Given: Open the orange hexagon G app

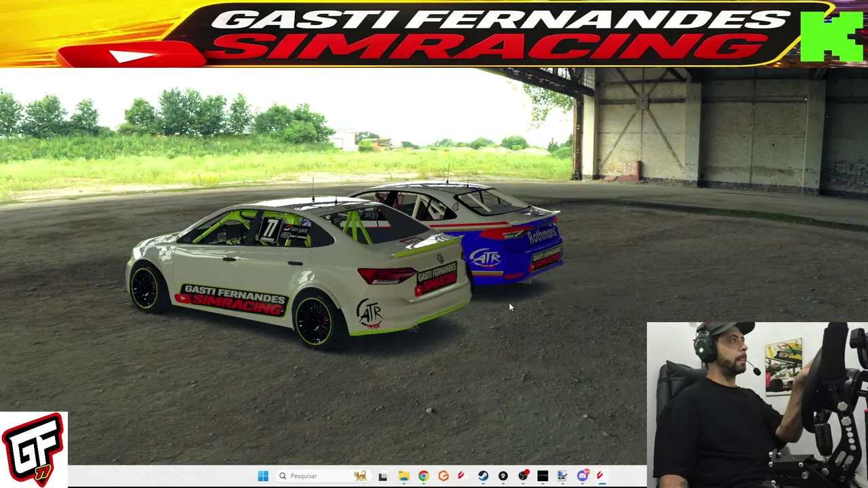Looking at the screenshot, I should tap(443, 476).
